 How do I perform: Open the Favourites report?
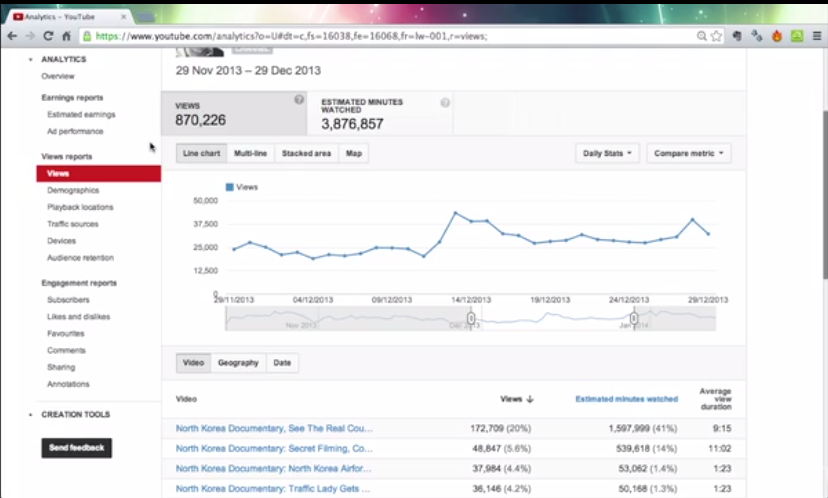(65, 333)
